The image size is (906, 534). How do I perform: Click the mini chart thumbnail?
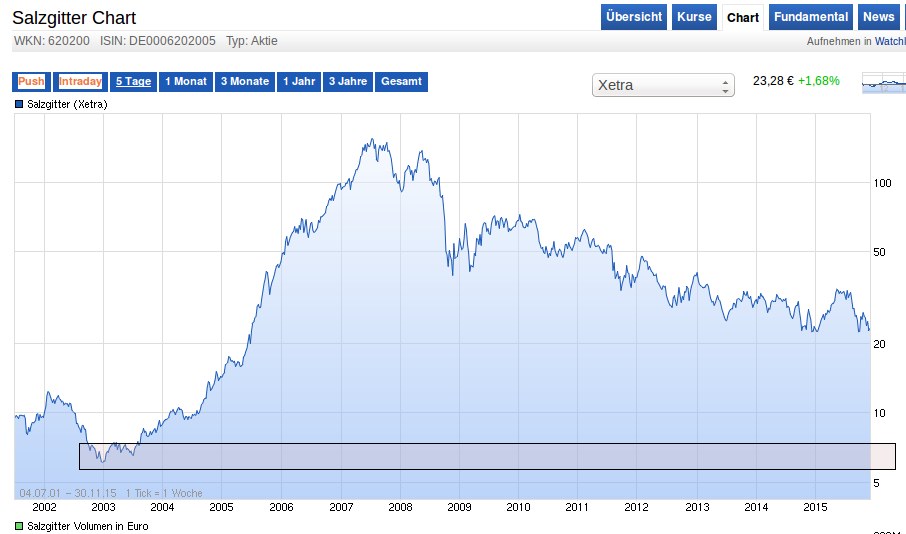(884, 83)
